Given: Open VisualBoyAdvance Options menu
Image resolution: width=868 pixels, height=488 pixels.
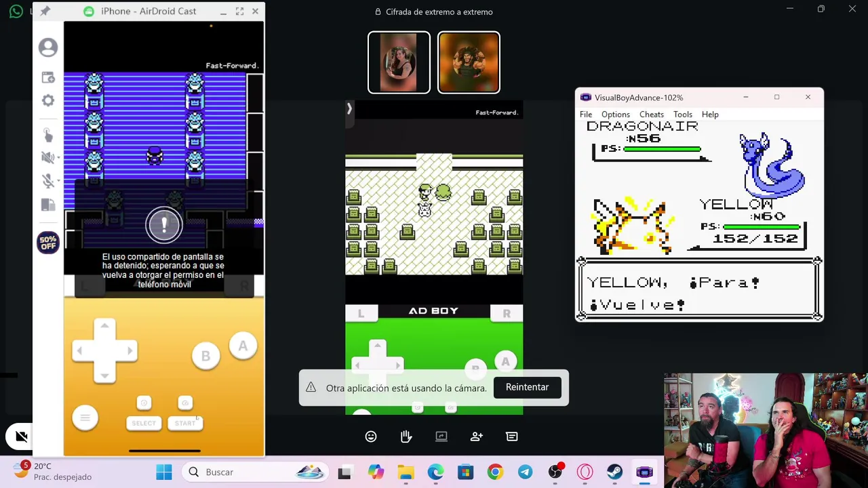Looking at the screenshot, I should (616, 115).
